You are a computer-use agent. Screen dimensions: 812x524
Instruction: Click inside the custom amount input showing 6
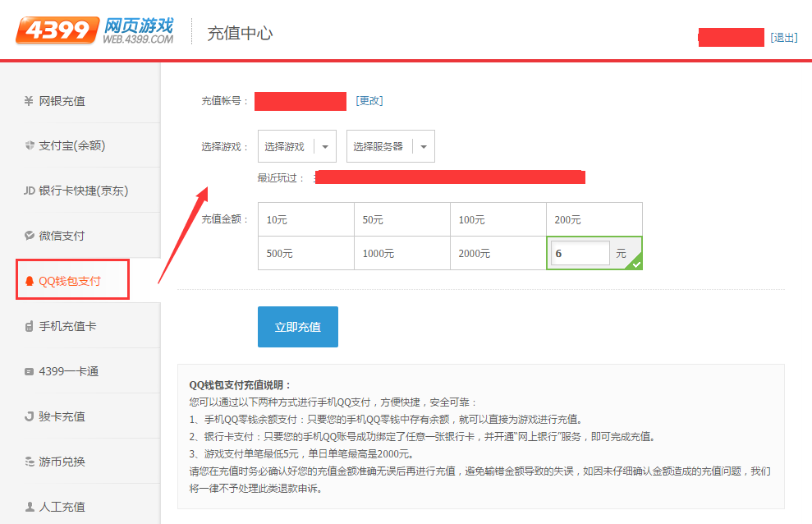click(x=580, y=253)
